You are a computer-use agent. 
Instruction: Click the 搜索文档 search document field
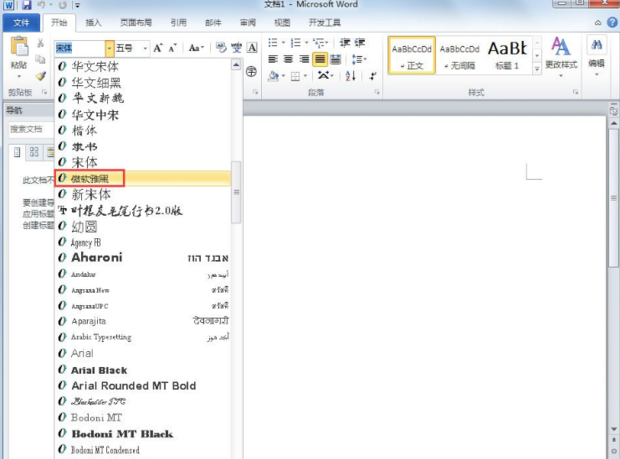point(31,129)
